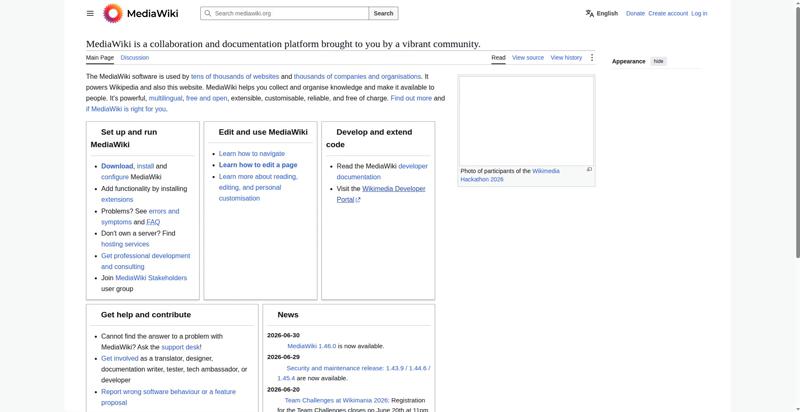Click the magnifier icon in search box
The height and width of the screenshot is (412, 800).
tap(208, 13)
